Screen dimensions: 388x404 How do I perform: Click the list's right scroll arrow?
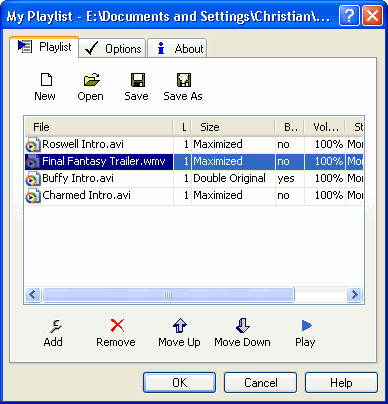[x=354, y=295]
